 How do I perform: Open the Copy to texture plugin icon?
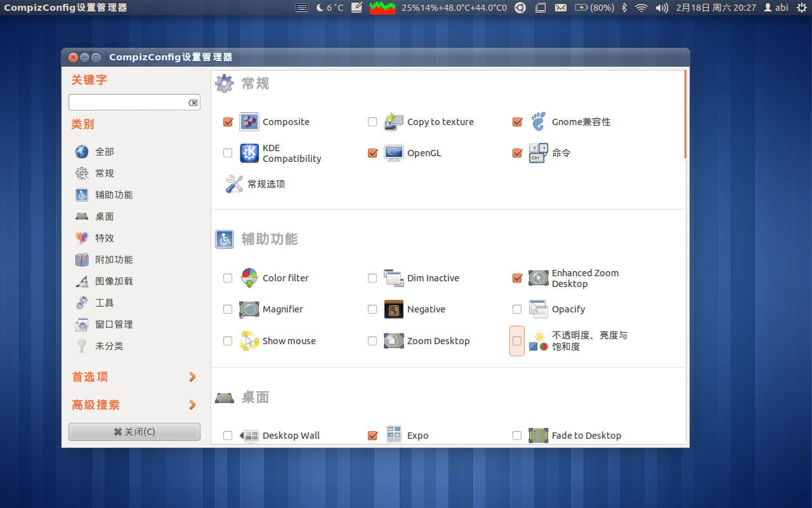[394, 122]
